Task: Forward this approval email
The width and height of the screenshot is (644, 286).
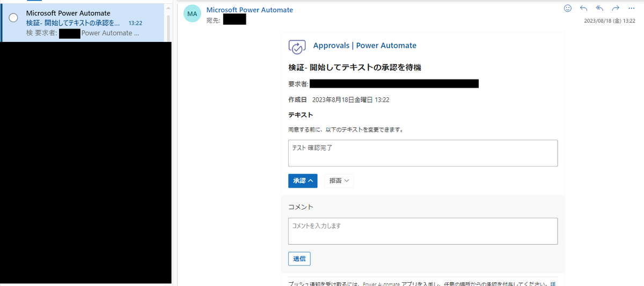Action: [x=616, y=8]
